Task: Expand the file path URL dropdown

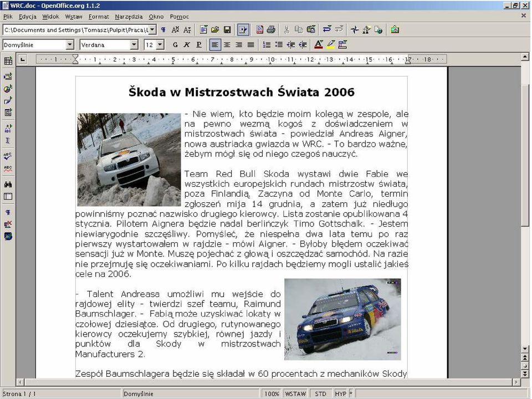Action: tap(152, 30)
